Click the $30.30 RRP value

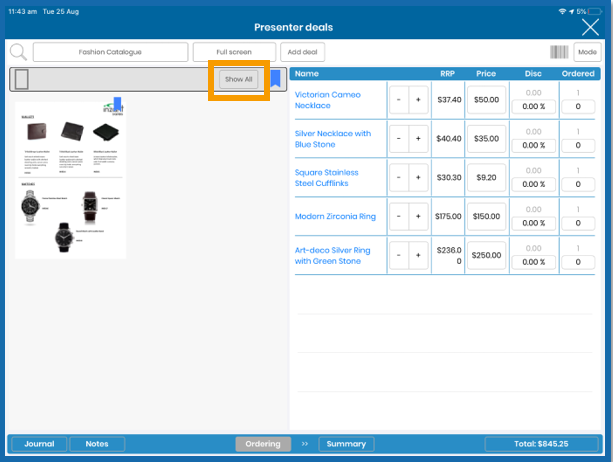(x=449, y=177)
